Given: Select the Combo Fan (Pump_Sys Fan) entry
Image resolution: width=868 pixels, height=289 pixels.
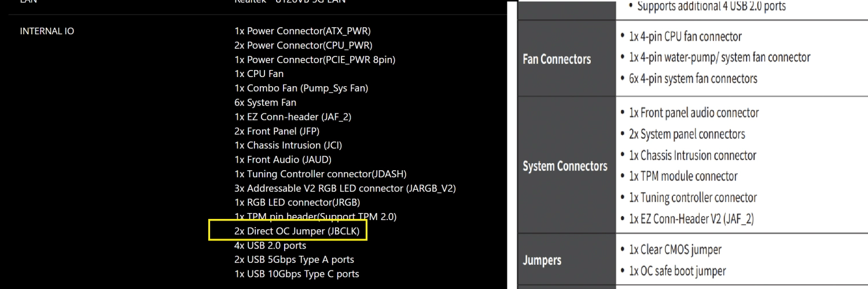Looking at the screenshot, I should pos(301,88).
